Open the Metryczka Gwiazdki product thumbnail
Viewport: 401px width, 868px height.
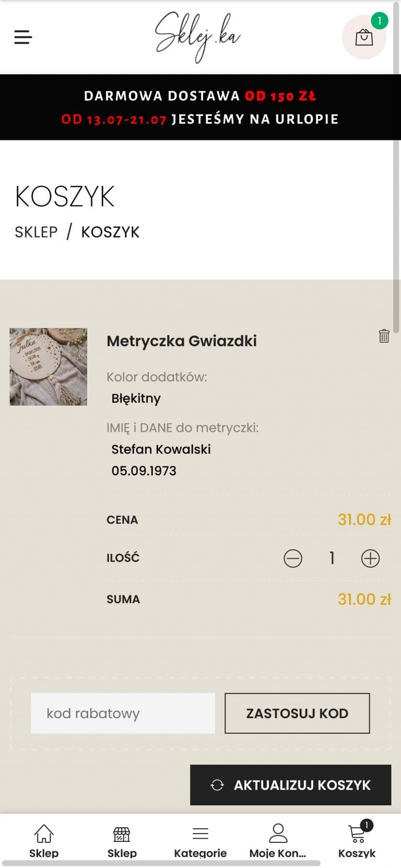[49, 367]
